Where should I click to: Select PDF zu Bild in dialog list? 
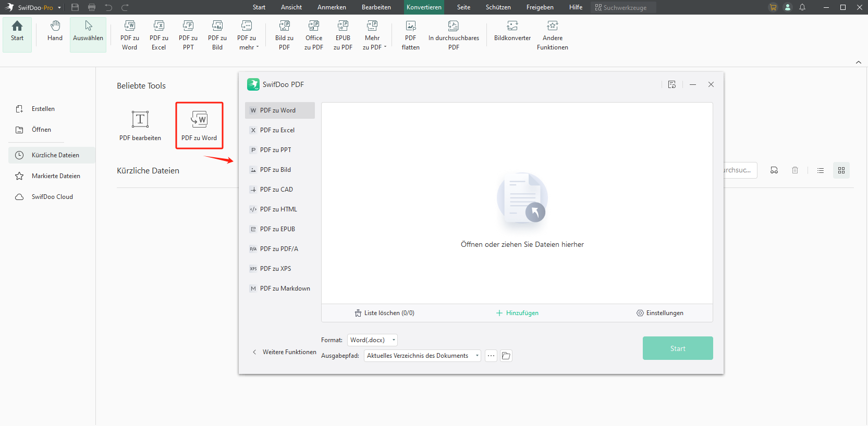pyautogui.click(x=280, y=170)
